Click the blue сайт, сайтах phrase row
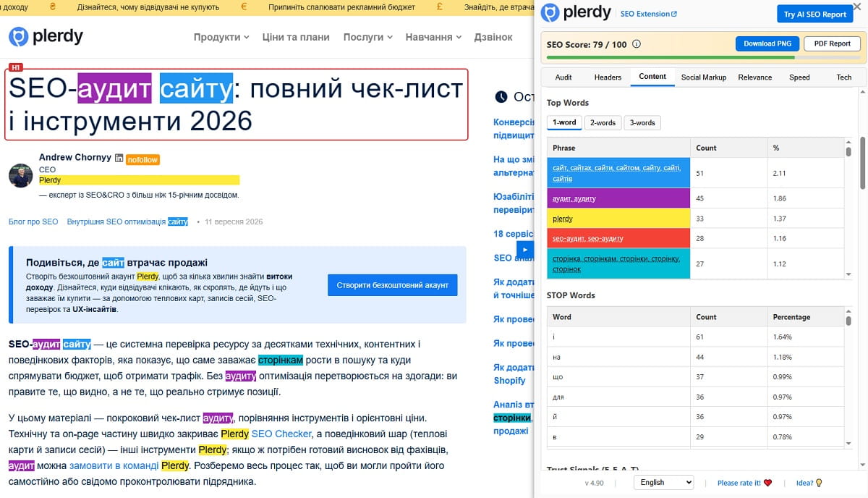Viewport: 868px width, 498px height. click(695, 173)
